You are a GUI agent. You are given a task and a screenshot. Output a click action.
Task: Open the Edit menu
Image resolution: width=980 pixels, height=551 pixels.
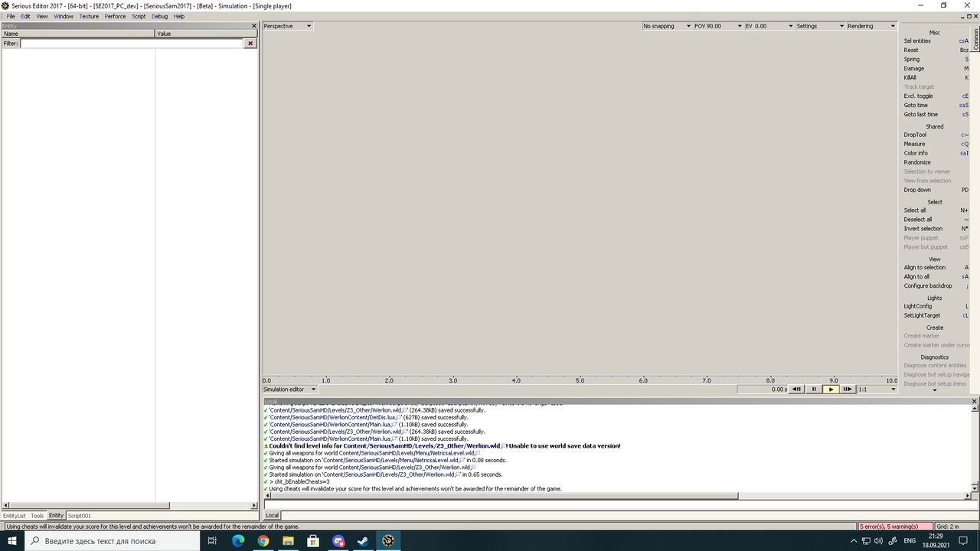click(25, 16)
